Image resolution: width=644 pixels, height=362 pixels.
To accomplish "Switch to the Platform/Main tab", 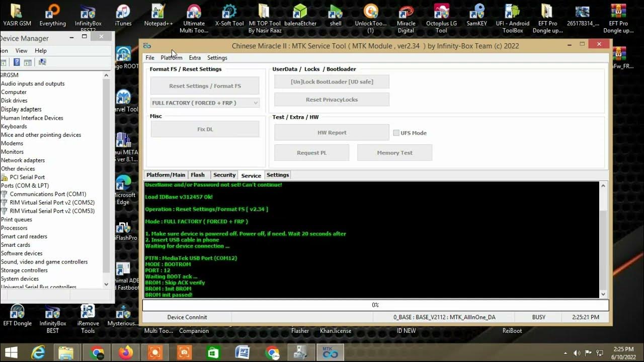I will click(x=166, y=175).
